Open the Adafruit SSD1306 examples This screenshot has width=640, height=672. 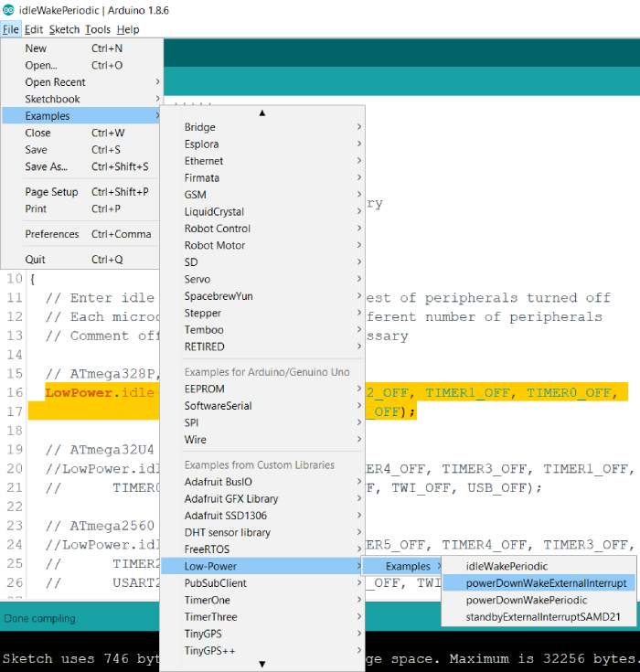[262, 516]
